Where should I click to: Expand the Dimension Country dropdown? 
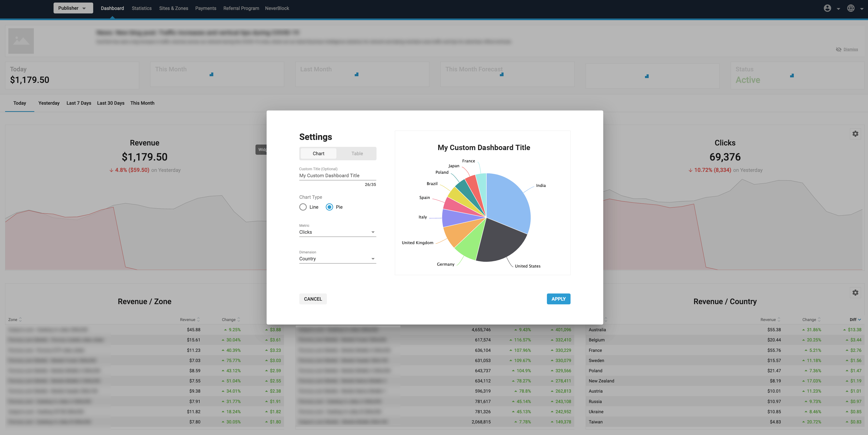coord(337,258)
